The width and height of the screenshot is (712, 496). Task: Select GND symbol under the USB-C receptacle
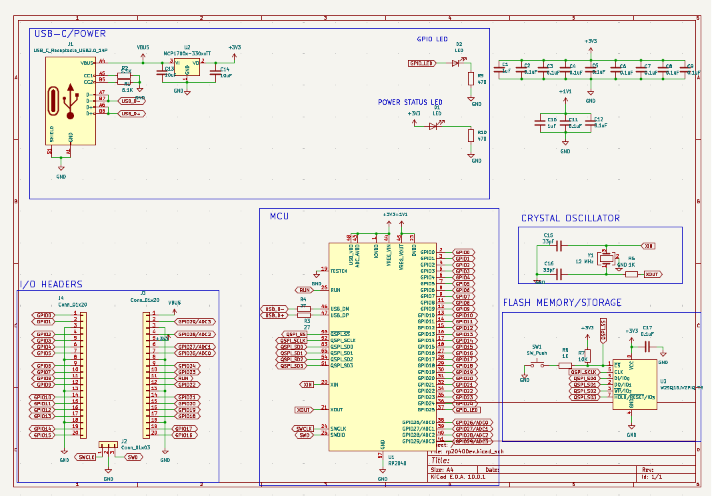(x=61, y=169)
